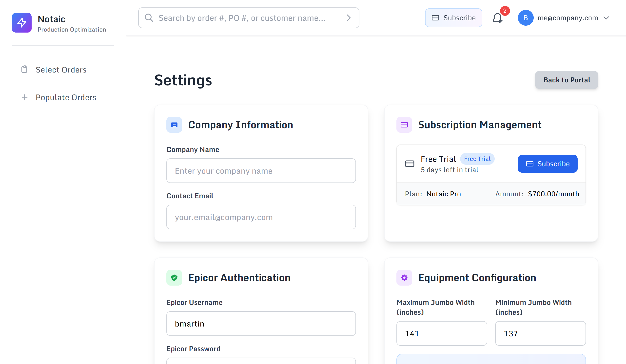
Task: Click the Company Information section icon
Action: 174,125
